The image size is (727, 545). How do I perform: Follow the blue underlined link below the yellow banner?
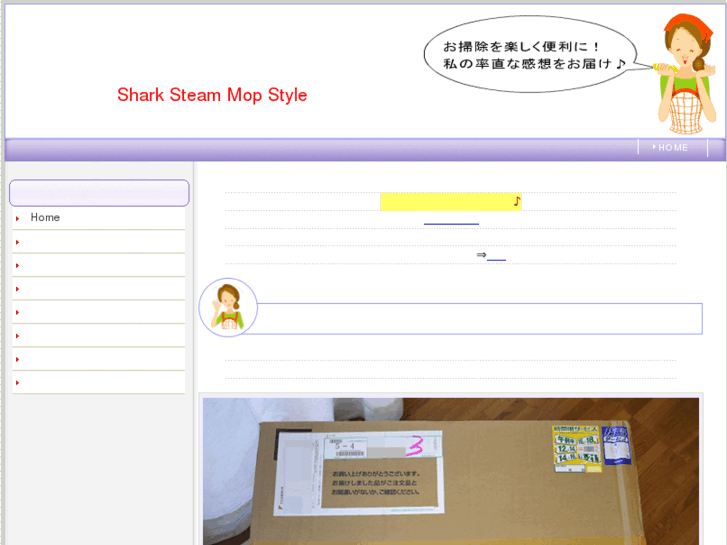click(x=451, y=220)
